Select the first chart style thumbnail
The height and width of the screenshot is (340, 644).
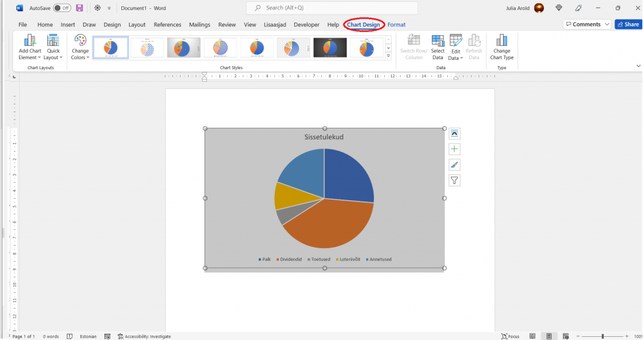tap(111, 48)
